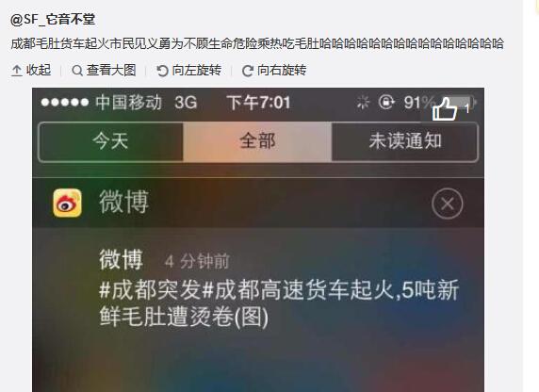Select the 全部 tab
539x392 pixels.
coord(257,141)
